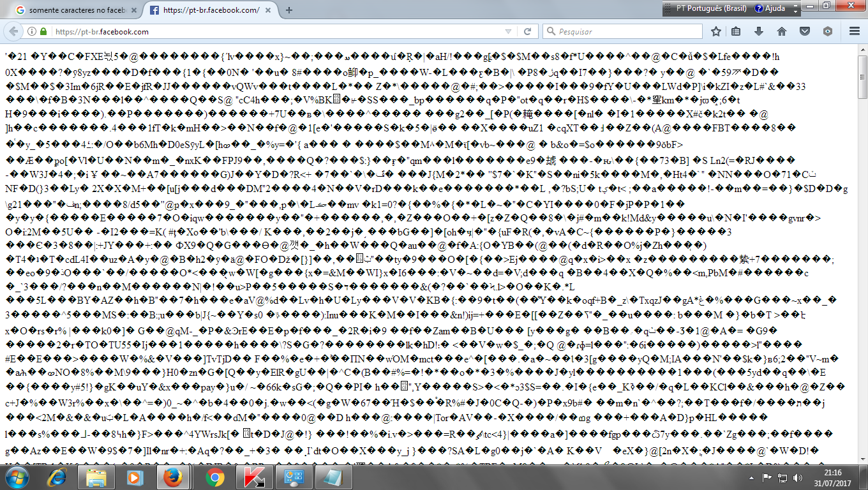868x490 pixels.
Task: Click the Pesquisar search box
Action: [622, 31]
